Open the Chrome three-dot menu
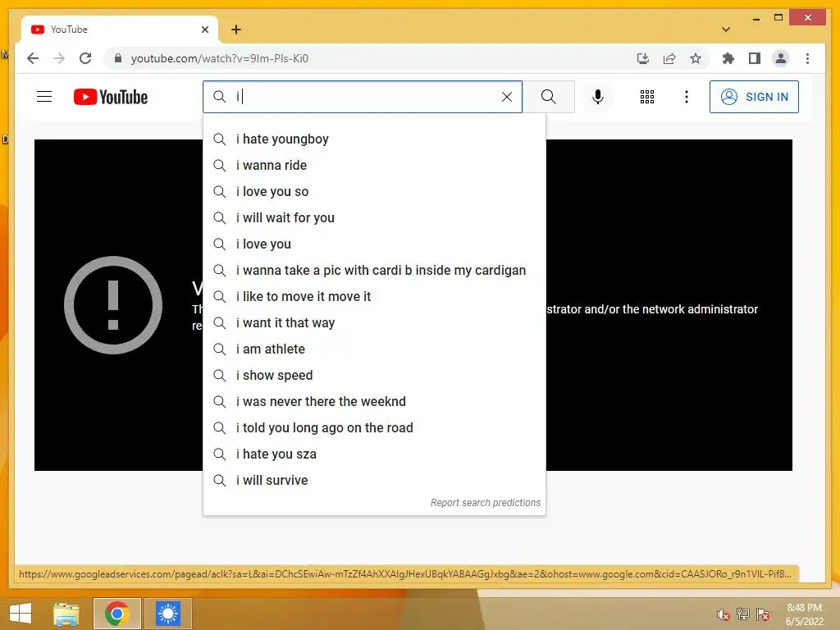840x630 pixels. [x=807, y=58]
